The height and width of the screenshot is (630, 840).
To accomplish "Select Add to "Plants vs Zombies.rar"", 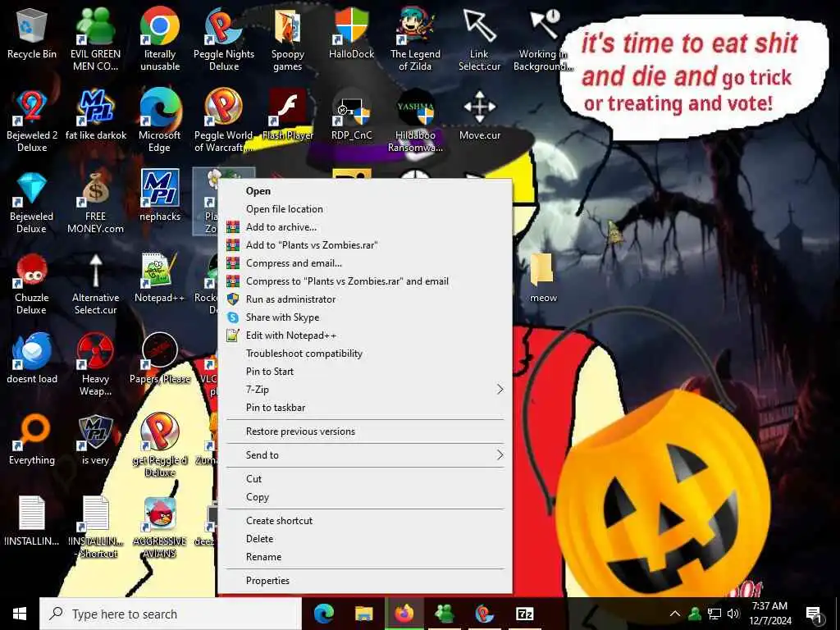I will coord(365,244).
